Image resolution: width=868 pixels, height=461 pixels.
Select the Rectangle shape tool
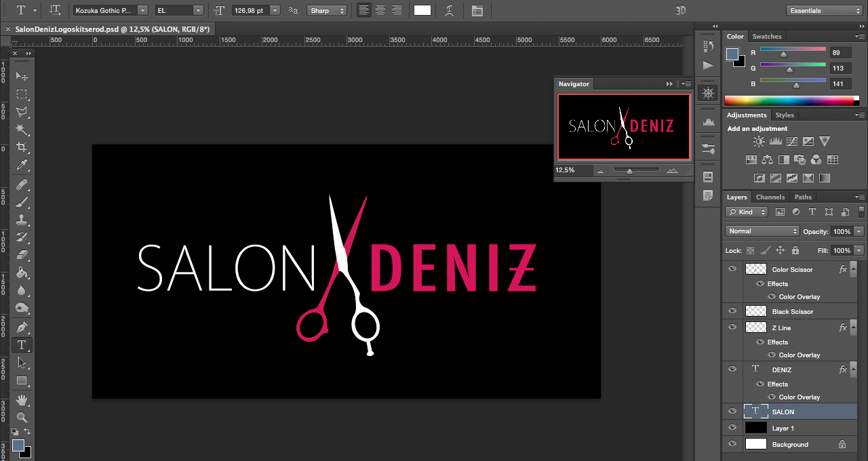tap(22, 380)
